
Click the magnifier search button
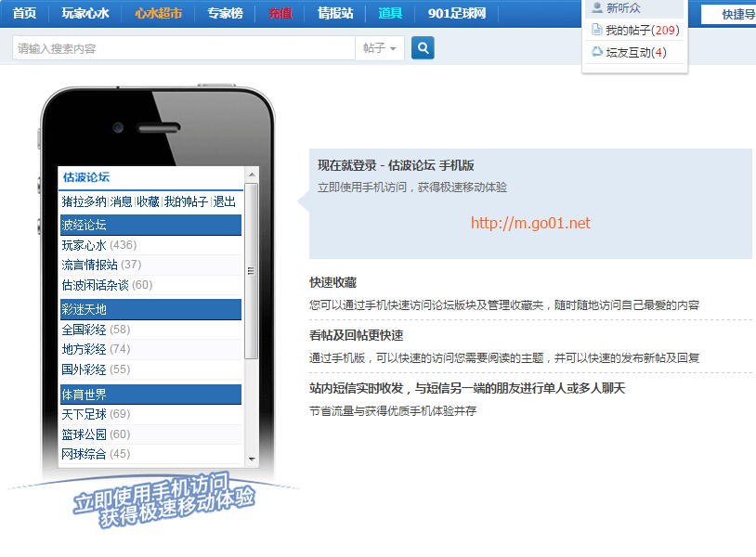[x=423, y=48]
